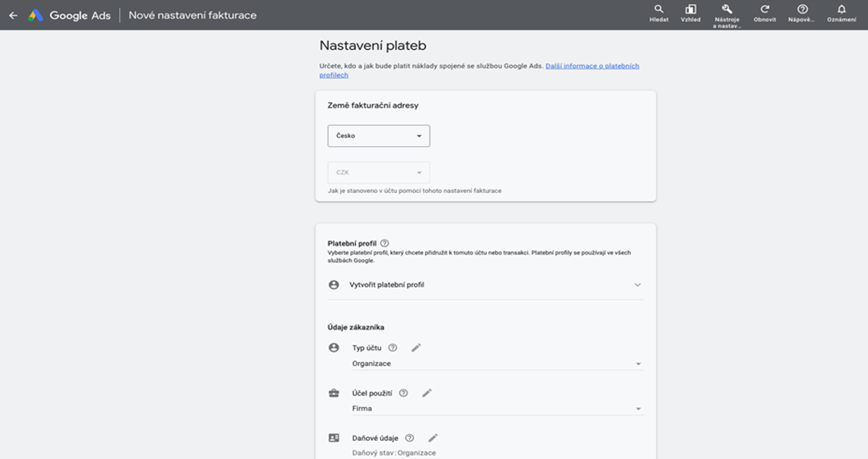Click help icon next to Platební profil

384,244
